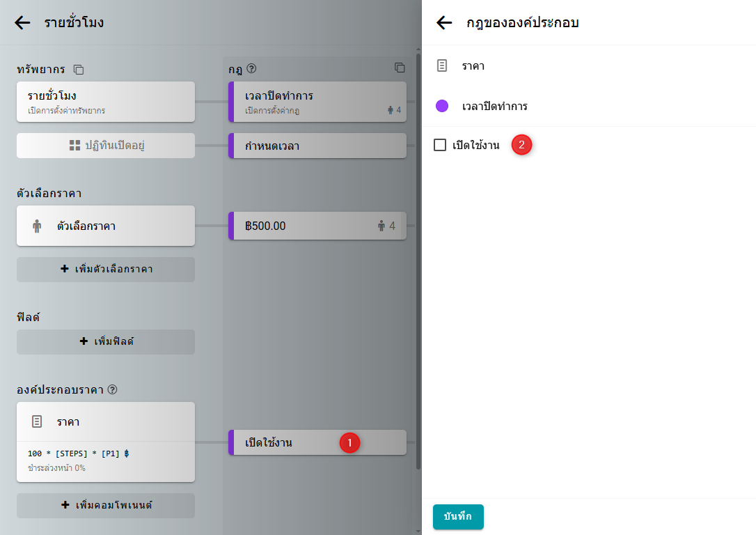Click back arrow beside กฎขององค์ประกอบ title

pos(444,22)
